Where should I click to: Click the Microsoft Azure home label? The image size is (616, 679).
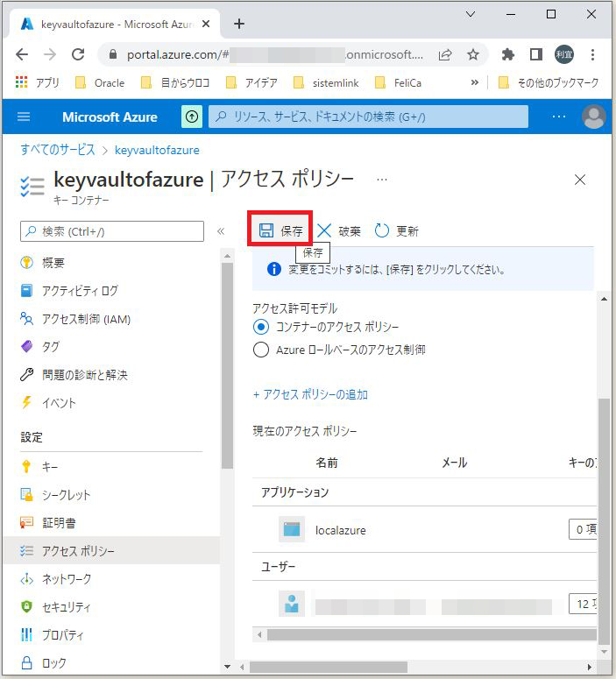pos(110,117)
